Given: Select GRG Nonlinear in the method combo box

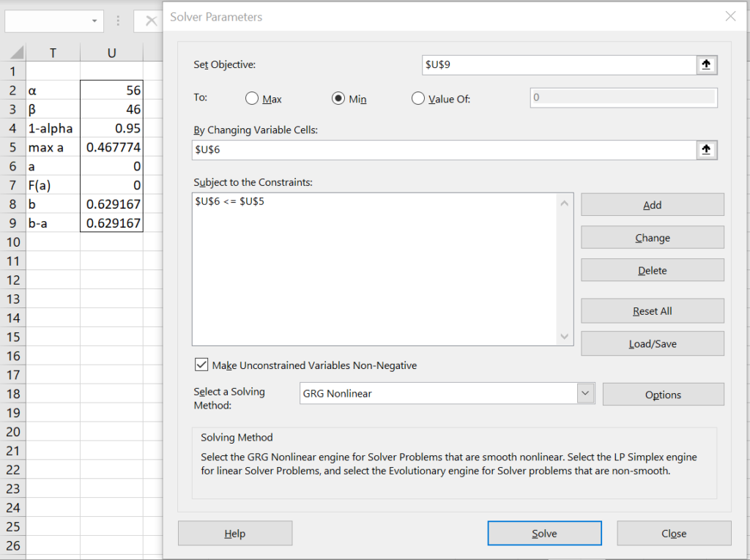Looking at the screenshot, I should pos(439,393).
